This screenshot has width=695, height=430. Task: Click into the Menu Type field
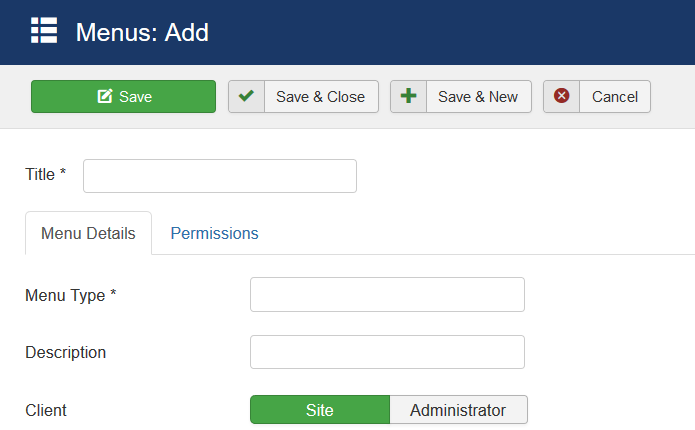[x=387, y=295]
